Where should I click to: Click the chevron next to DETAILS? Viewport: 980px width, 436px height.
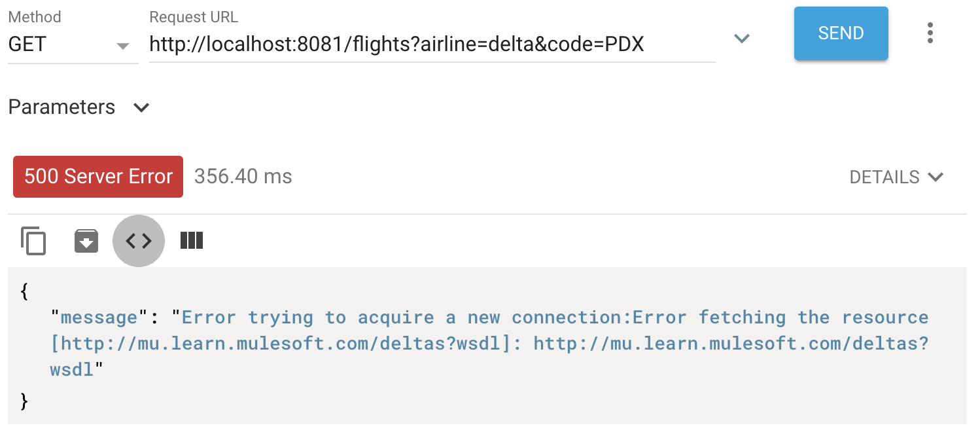(936, 177)
